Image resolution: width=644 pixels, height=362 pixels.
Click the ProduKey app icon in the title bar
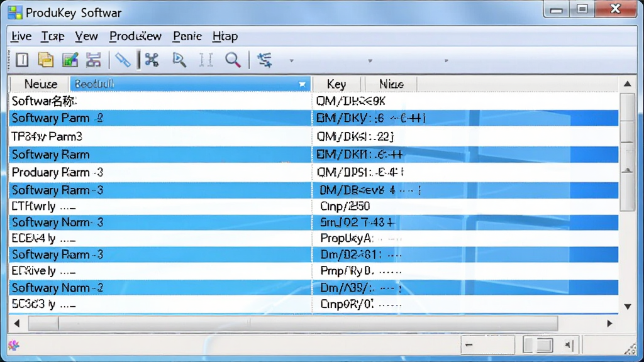15,13
